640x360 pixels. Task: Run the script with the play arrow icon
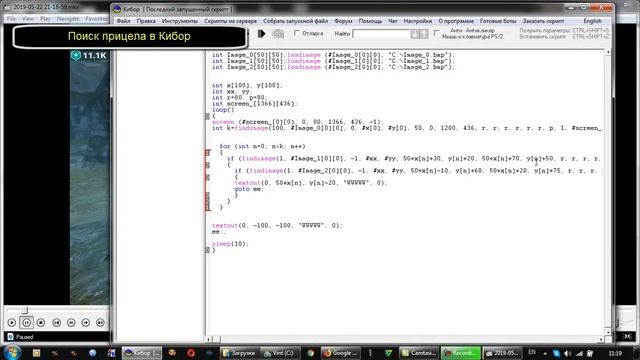click(262, 34)
